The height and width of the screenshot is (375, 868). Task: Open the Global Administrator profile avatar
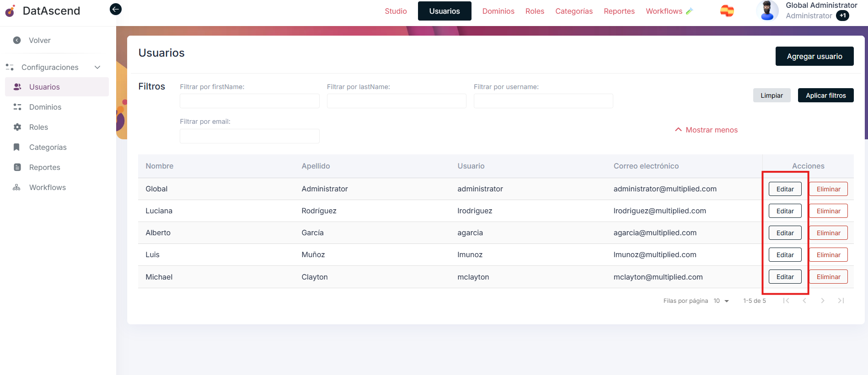coord(768,11)
